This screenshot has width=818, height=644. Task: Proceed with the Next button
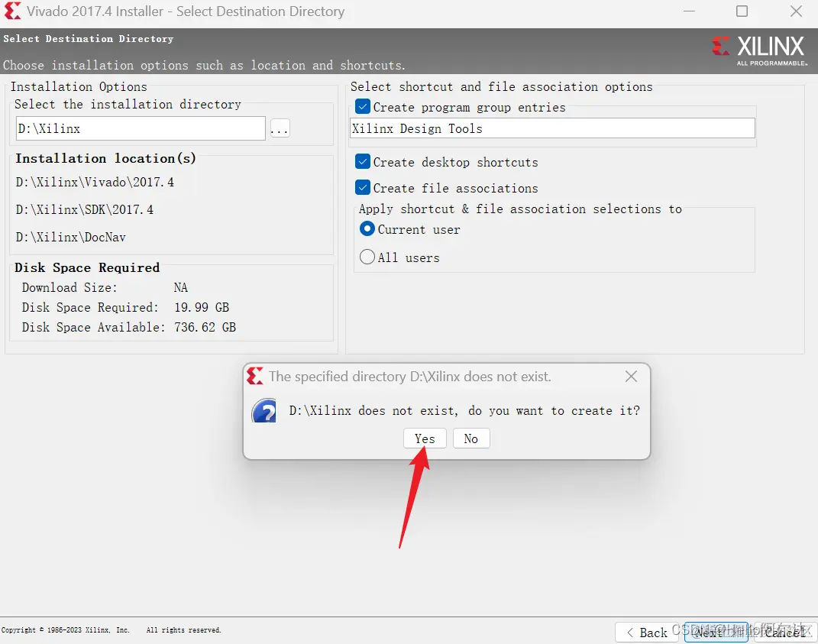[716, 633]
